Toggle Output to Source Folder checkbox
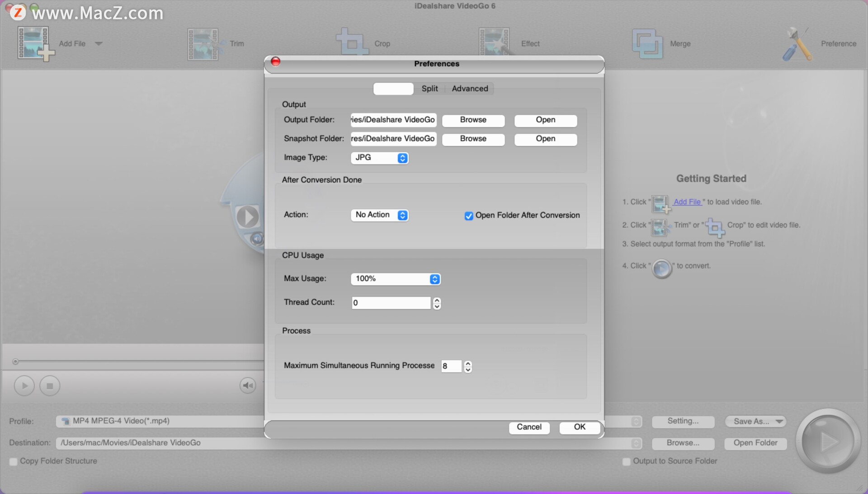Screen dimensions: 868x494 pos(626,461)
